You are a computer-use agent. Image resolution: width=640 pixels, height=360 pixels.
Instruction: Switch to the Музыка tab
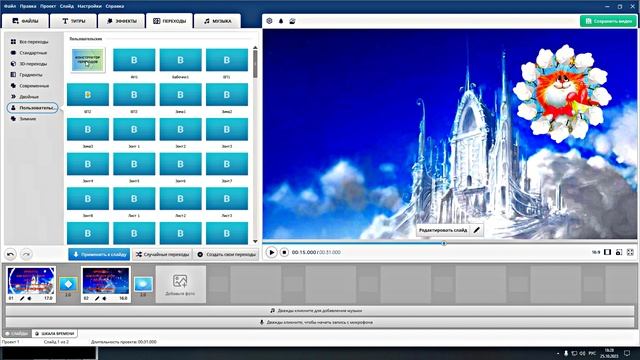(x=217, y=21)
